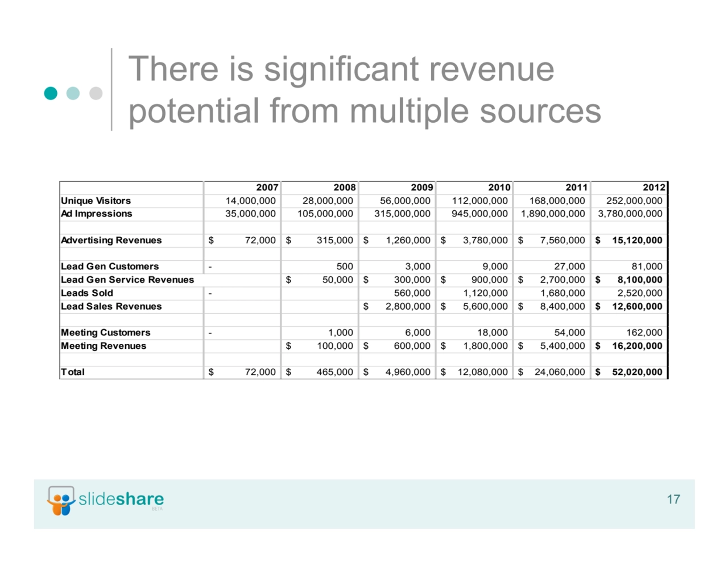Click 2012 advertising revenue 15,120,000

click(x=637, y=240)
